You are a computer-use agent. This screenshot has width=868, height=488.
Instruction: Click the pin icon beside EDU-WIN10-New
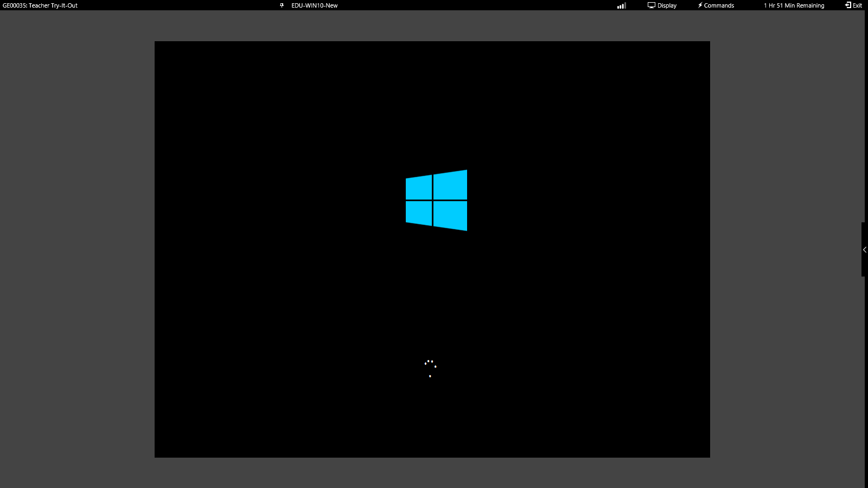282,5
